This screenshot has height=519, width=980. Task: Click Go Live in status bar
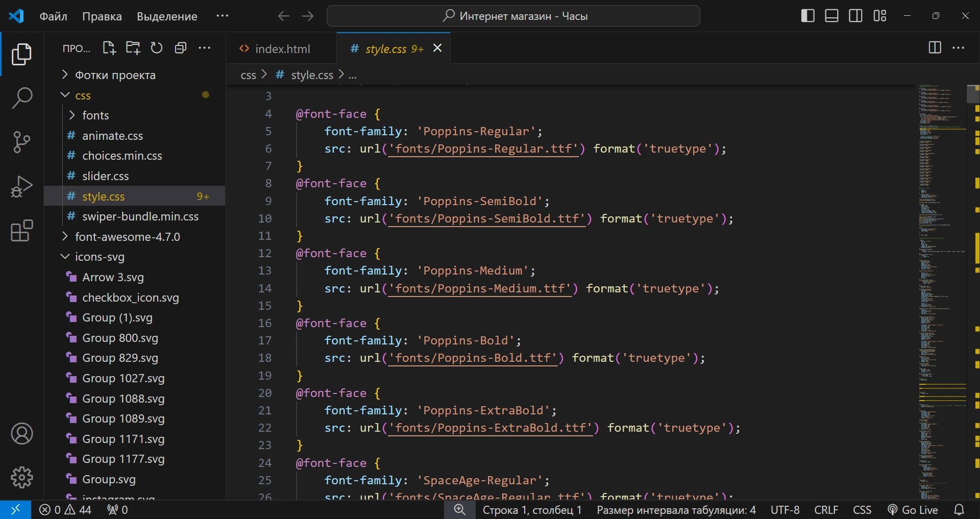[913, 510]
